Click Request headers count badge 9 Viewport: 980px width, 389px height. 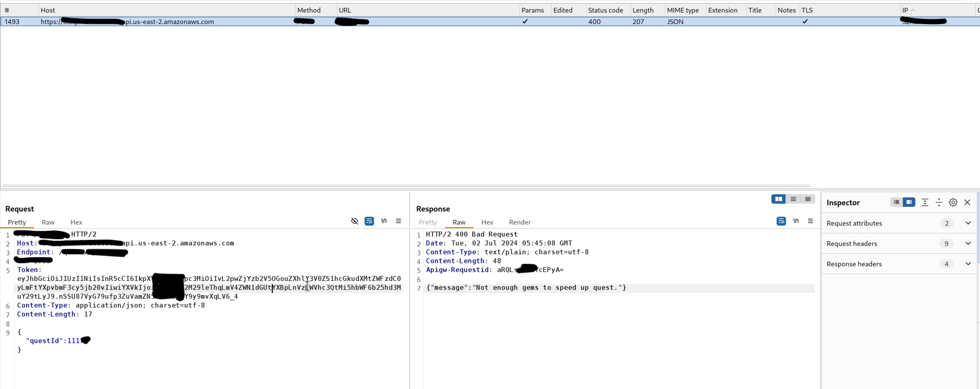click(x=947, y=243)
